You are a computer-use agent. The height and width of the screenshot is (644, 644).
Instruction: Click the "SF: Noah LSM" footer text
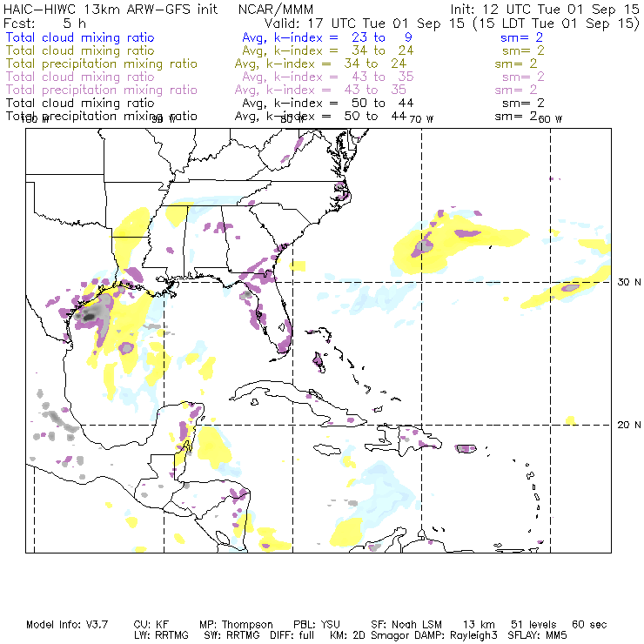tap(406, 625)
